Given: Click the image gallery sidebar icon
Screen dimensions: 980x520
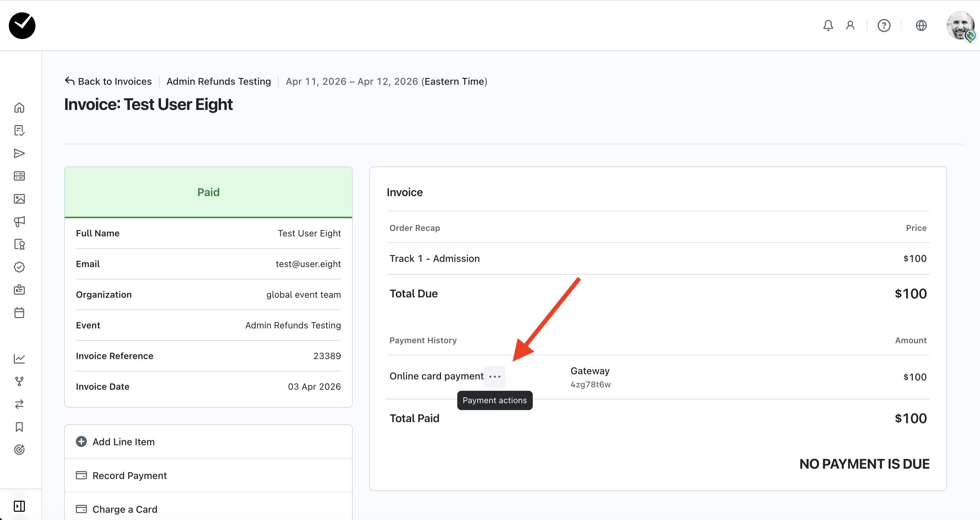Looking at the screenshot, I should 19,199.
